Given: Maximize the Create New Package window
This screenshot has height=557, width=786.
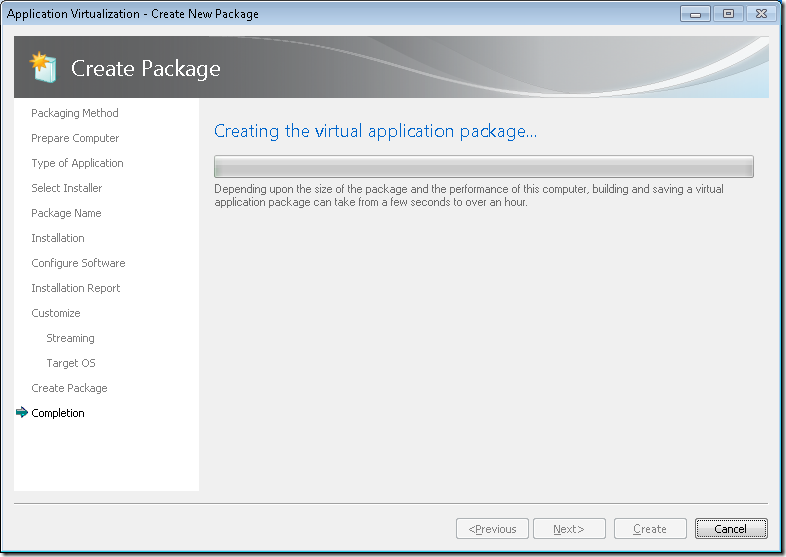Looking at the screenshot, I should (728, 14).
